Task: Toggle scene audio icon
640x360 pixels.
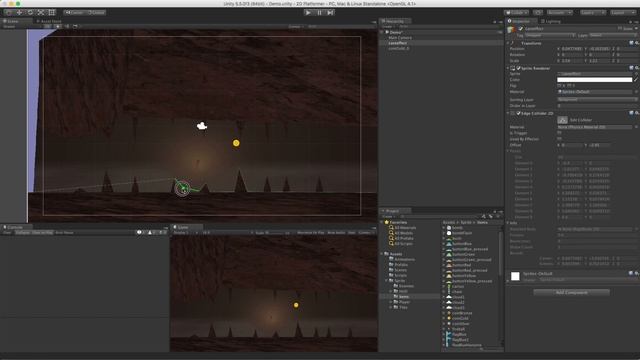Action: click(x=67, y=27)
